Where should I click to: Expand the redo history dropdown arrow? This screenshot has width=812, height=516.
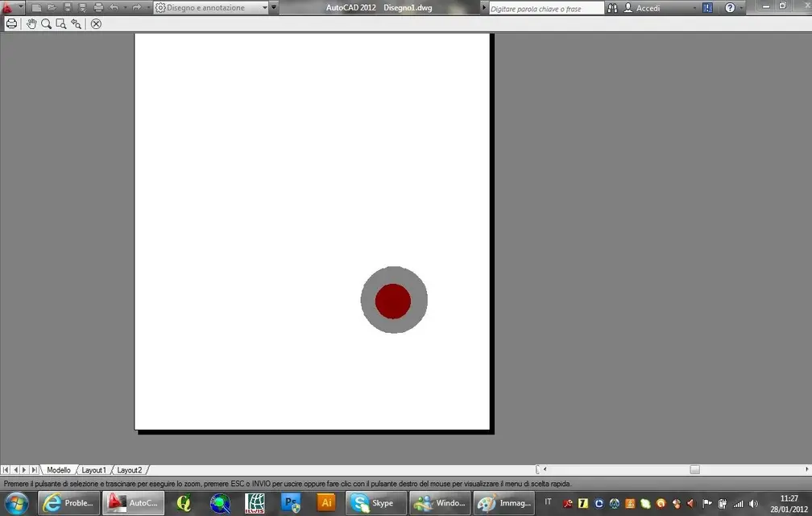(x=147, y=8)
